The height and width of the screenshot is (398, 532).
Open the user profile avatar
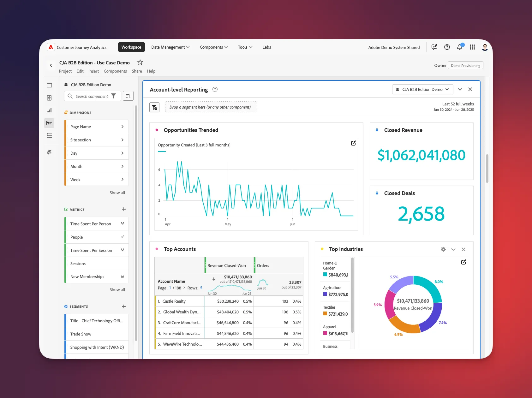485,47
